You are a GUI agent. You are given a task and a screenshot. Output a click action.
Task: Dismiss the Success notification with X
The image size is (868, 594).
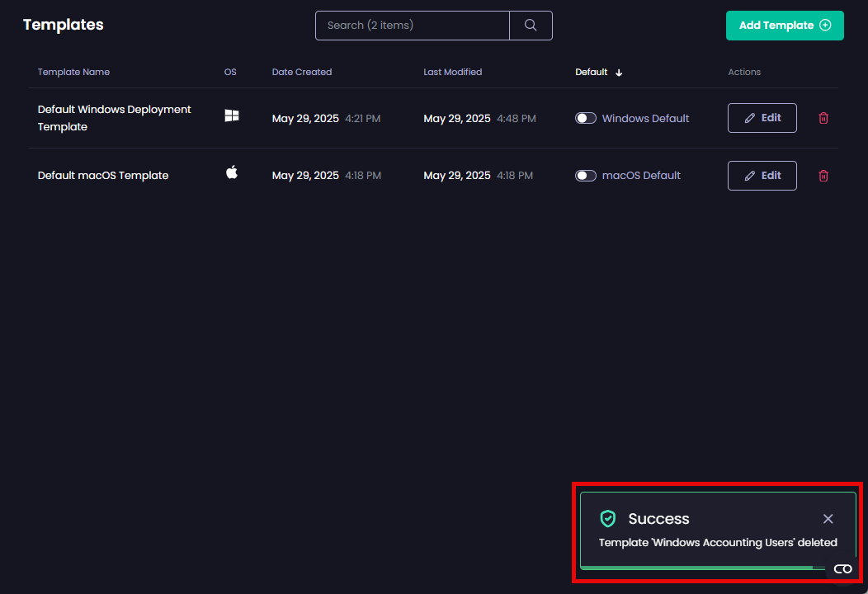coord(828,519)
